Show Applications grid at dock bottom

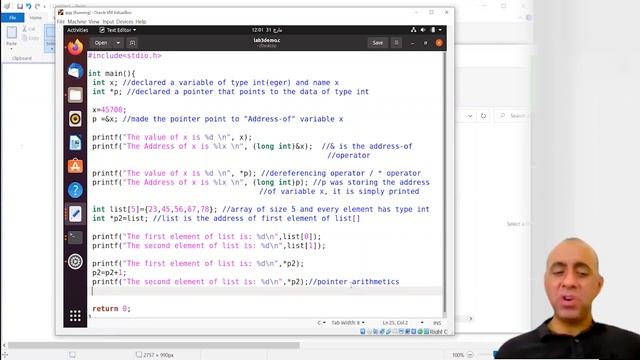(x=75, y=316)
